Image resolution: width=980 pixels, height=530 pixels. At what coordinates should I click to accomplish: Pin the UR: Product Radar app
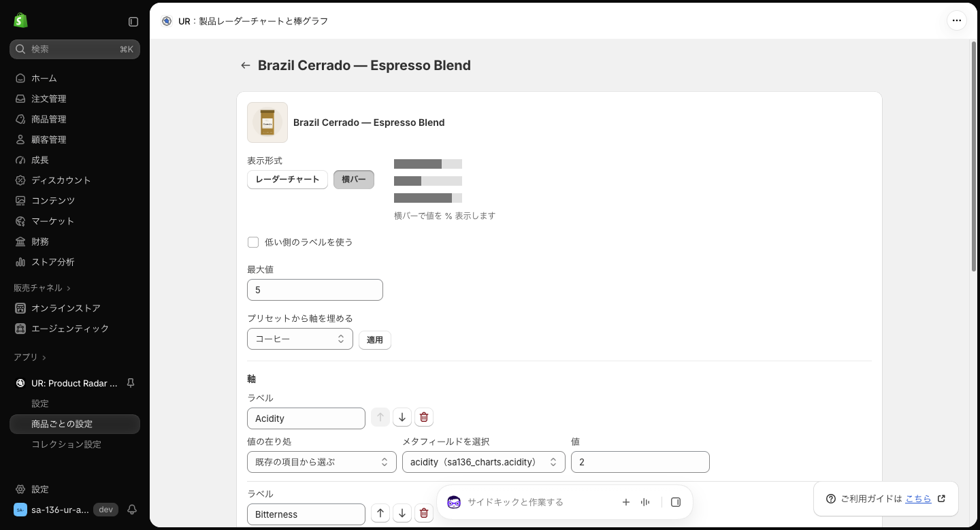131,383
